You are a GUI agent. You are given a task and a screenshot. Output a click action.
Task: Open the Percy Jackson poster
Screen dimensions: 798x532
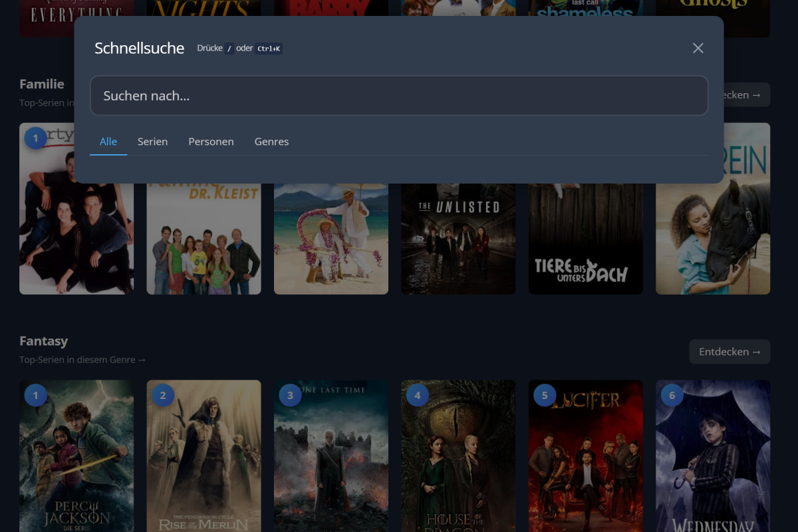pos(76,459)
